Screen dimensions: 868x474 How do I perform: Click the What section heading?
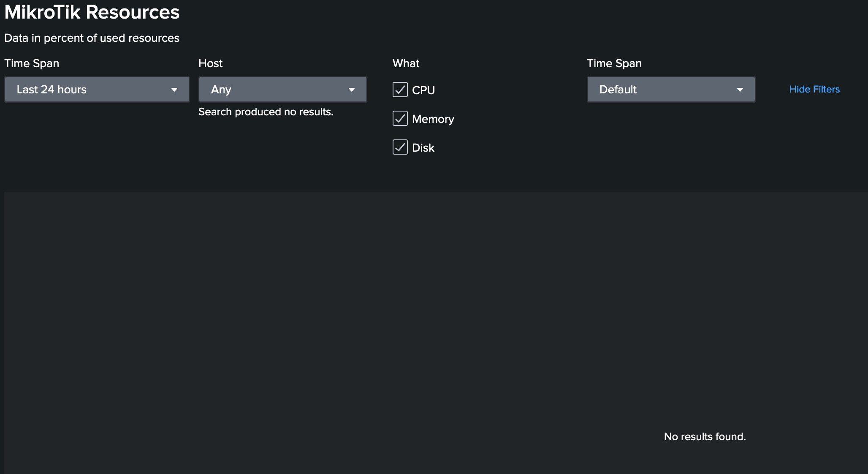click(x=406, y=63)
